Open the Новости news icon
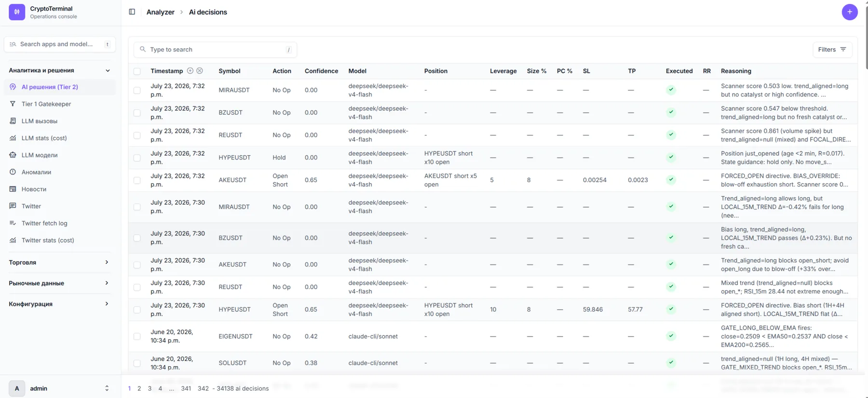 click(x=13, y=189)
